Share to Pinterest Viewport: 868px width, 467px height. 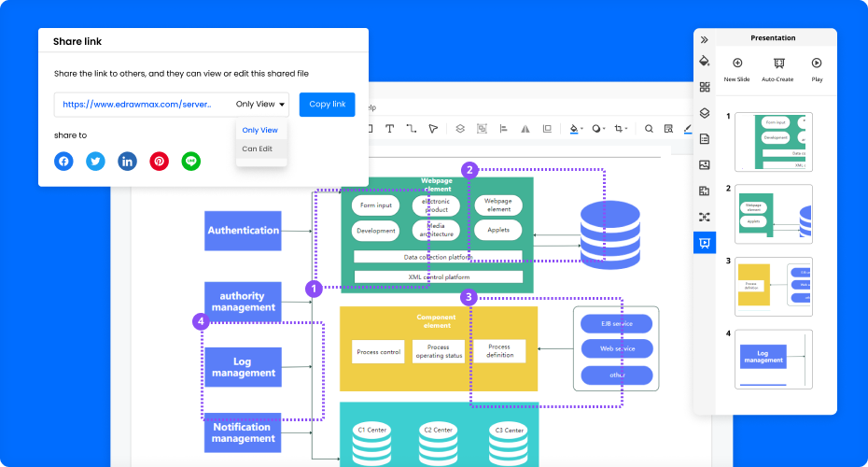coord(160,162)
